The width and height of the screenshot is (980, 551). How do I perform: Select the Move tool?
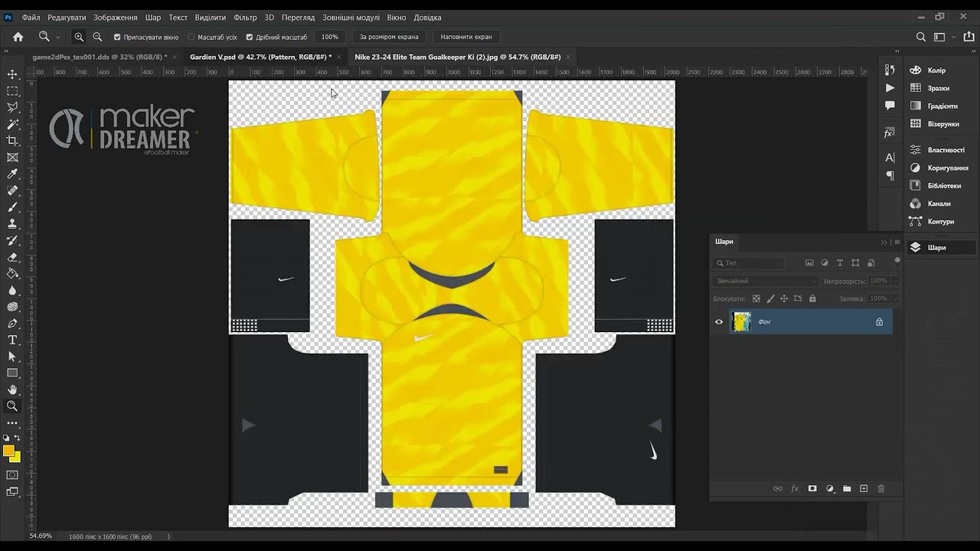tap(12, 74)
